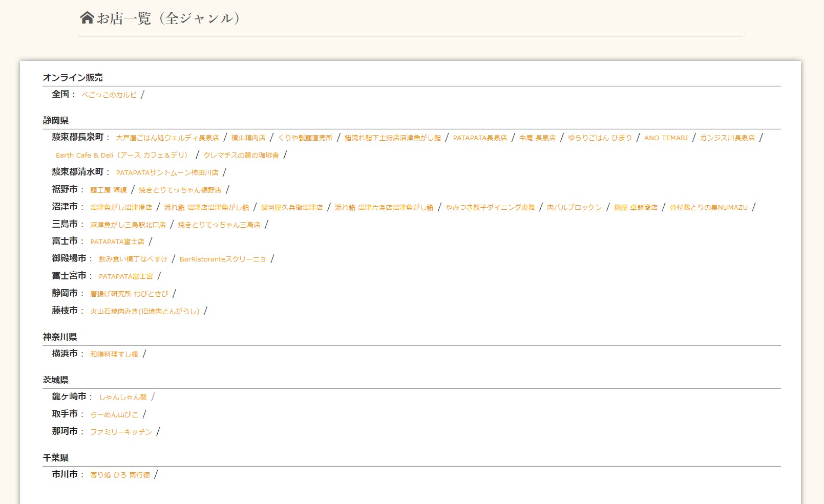This screenshot has height=504, width=824.
Task: Open PATAPATAサントムーン柿田川店 link
Action: click(167, 172)
